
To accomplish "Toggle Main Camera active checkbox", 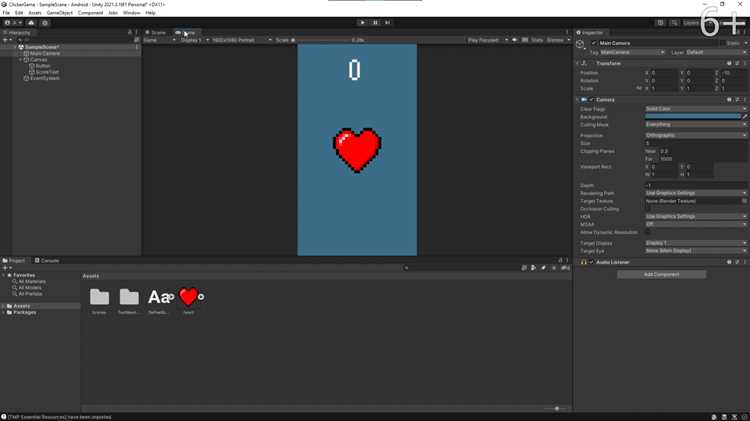I will click(594, 43).
